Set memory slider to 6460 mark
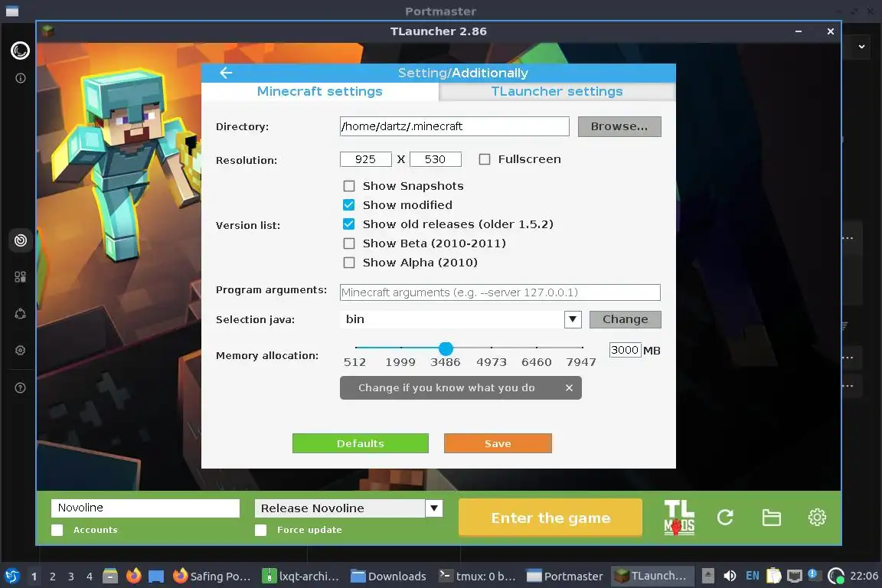 537,348
